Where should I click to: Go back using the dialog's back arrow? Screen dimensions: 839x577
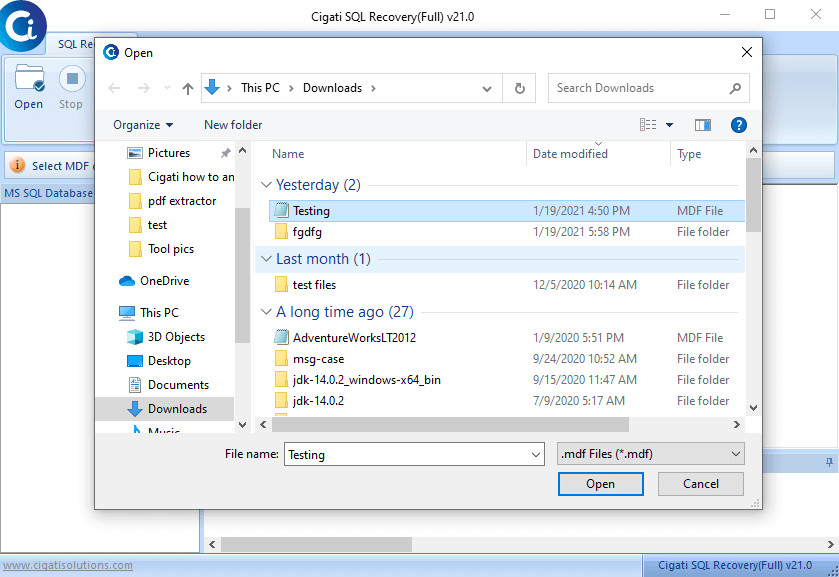[114, 88]
